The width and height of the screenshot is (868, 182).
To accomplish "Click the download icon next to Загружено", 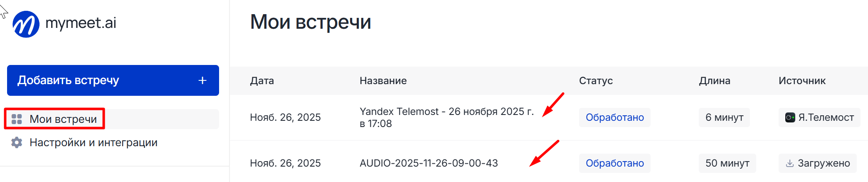I will [x=789, y=163].
